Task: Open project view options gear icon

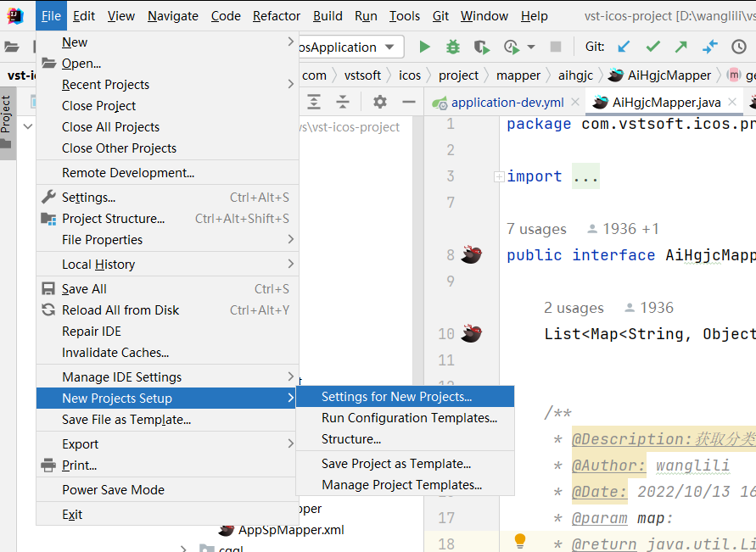Action: tap(380, 102)
